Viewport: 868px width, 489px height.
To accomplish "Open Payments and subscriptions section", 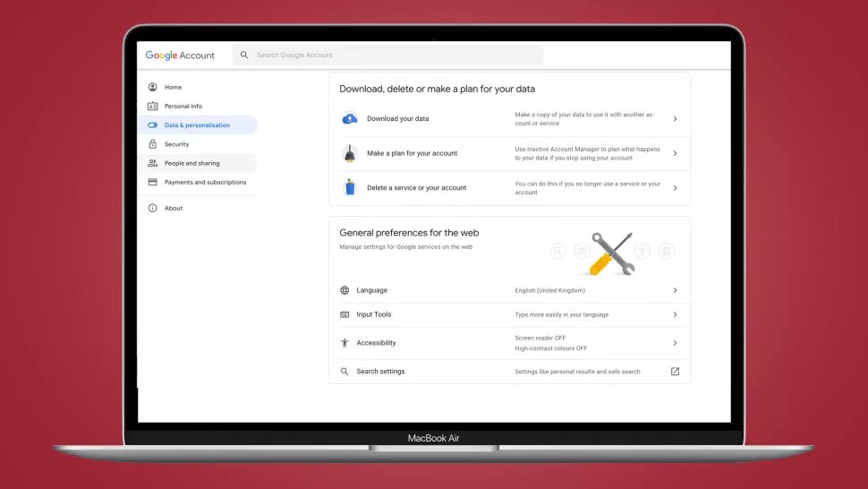I will [x=198, y=182].
